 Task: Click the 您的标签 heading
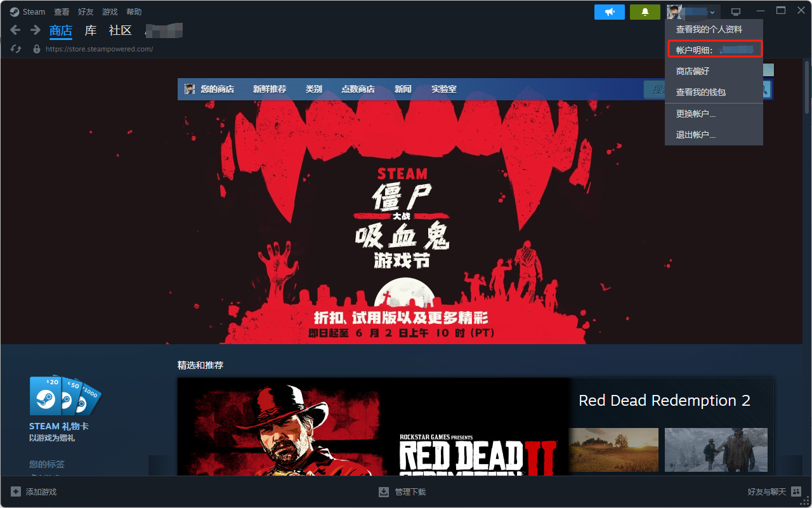click(x=47, y=464)
